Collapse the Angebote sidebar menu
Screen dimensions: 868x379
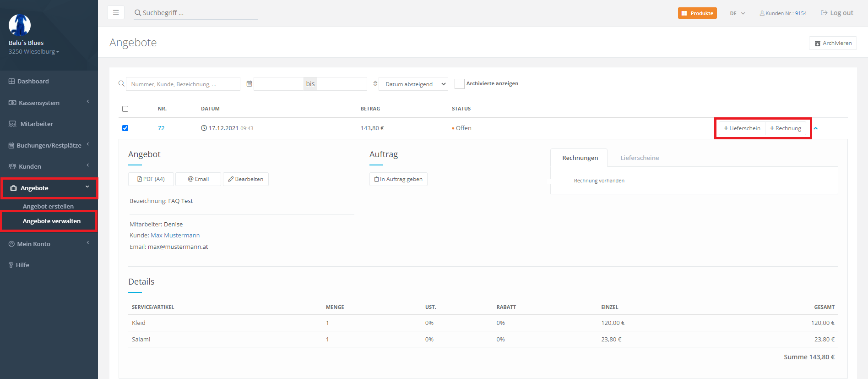click(49, 188)
